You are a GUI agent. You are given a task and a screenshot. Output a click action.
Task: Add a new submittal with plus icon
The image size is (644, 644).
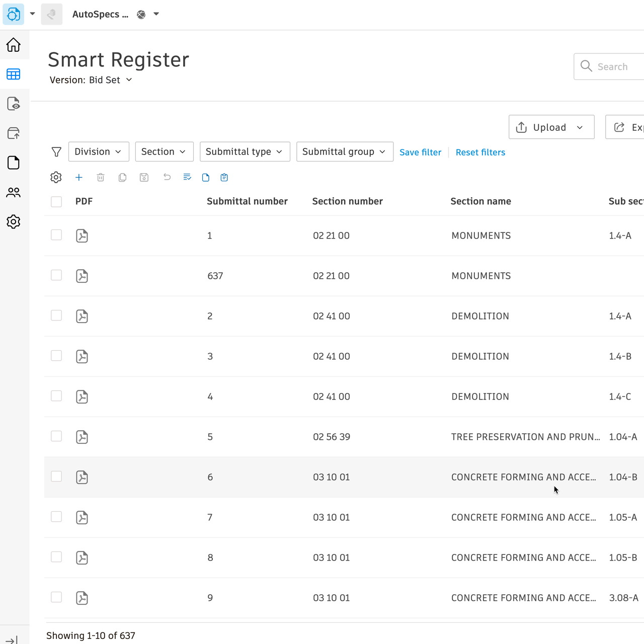[79, 177]
